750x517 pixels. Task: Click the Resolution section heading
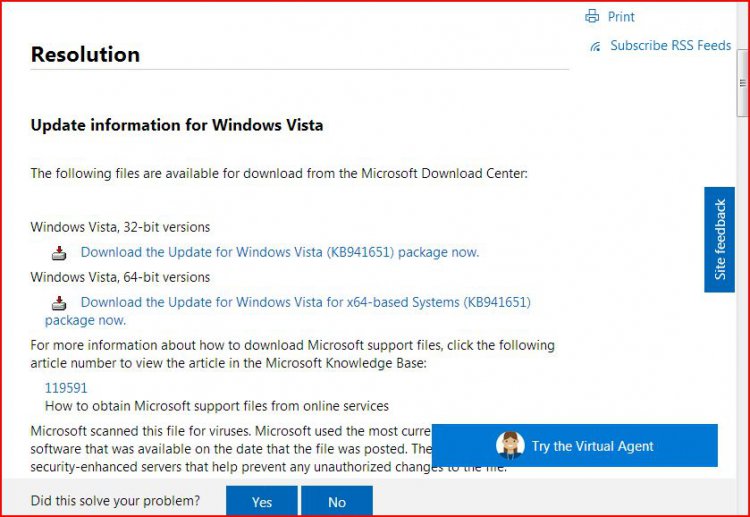coord(85,54)
